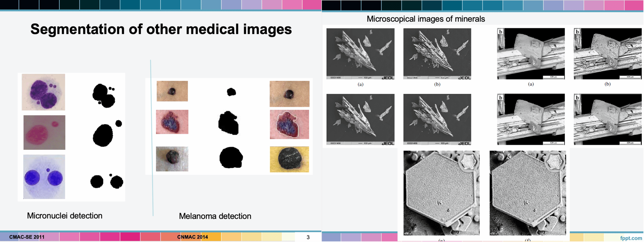Click the fppt.com link in the footer
Screen dimensions: 644x242
631,238
